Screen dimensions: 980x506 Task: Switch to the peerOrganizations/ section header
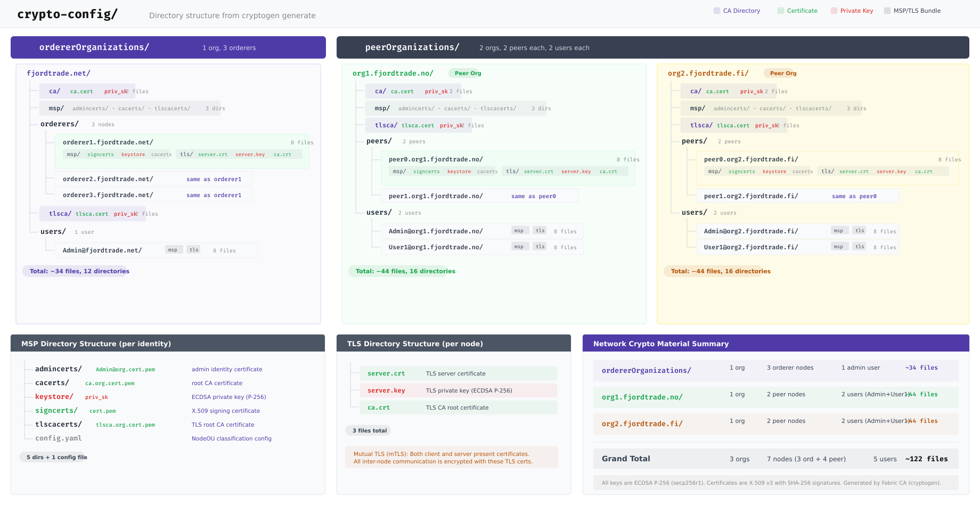click(413, 47)
